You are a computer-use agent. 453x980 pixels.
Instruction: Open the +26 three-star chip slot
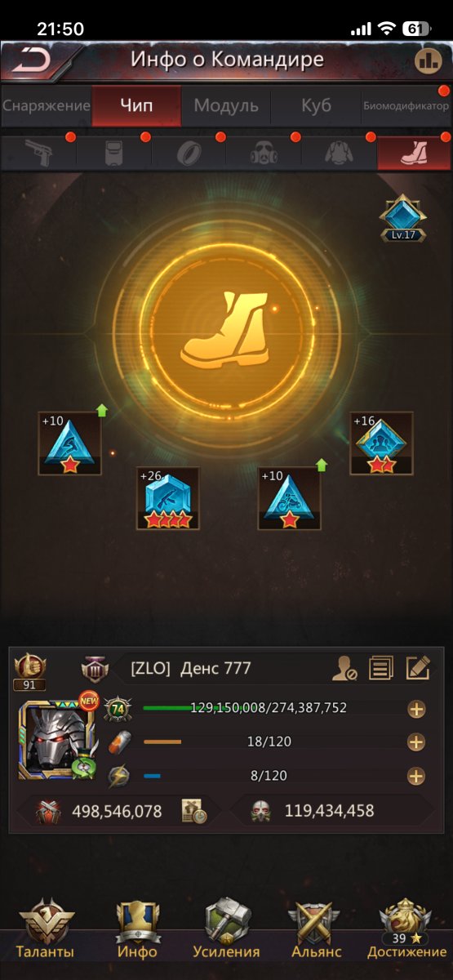point(168,499)
